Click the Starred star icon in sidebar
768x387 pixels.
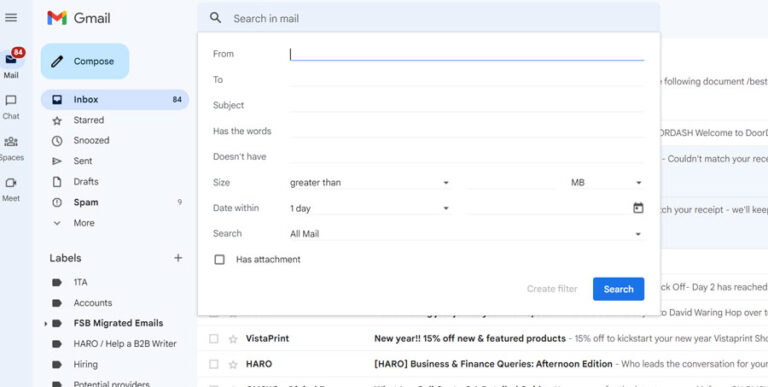click(x=57, y=120)
